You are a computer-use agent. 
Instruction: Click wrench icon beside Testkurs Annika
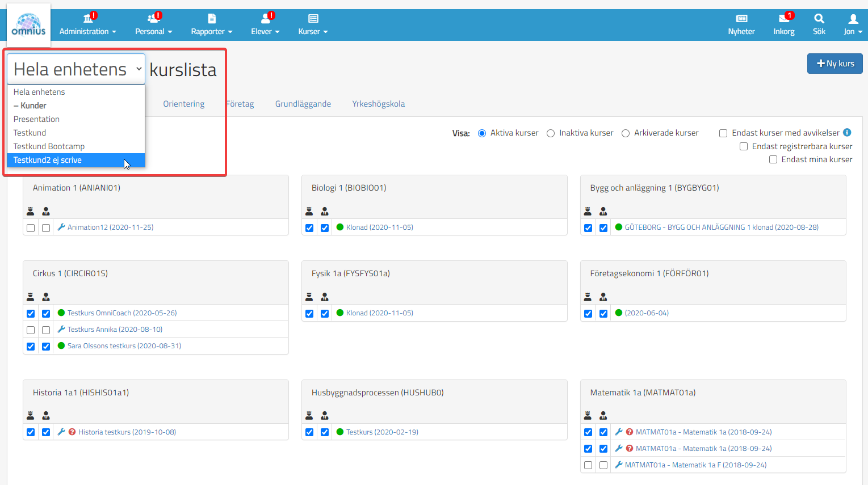point(61,330)
